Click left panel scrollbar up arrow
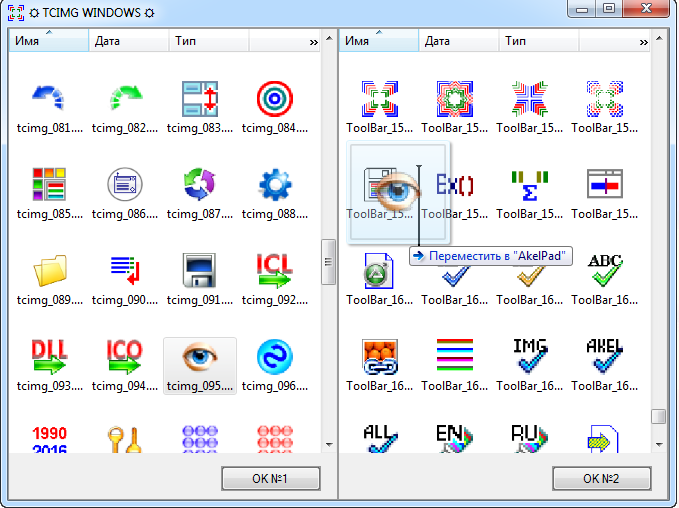Screen dimensions: 679x508 click(329, 38)
